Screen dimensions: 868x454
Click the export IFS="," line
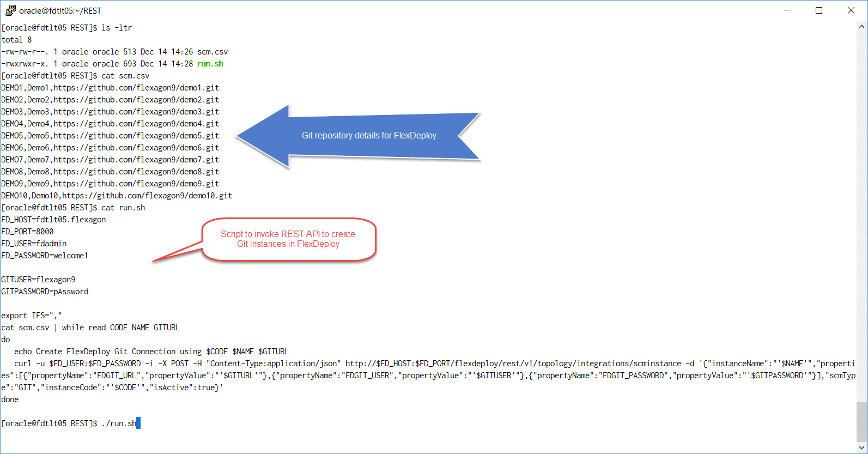click(x=32, y=316)
